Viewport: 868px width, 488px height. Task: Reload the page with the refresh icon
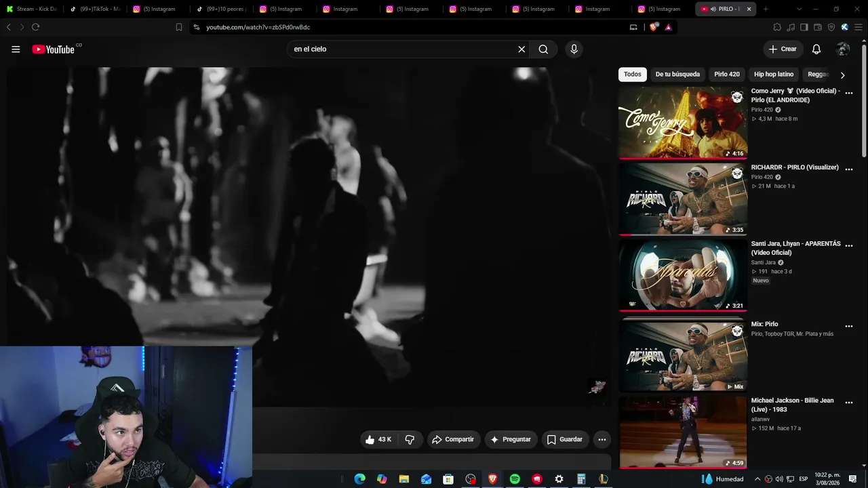coord(35,27)
